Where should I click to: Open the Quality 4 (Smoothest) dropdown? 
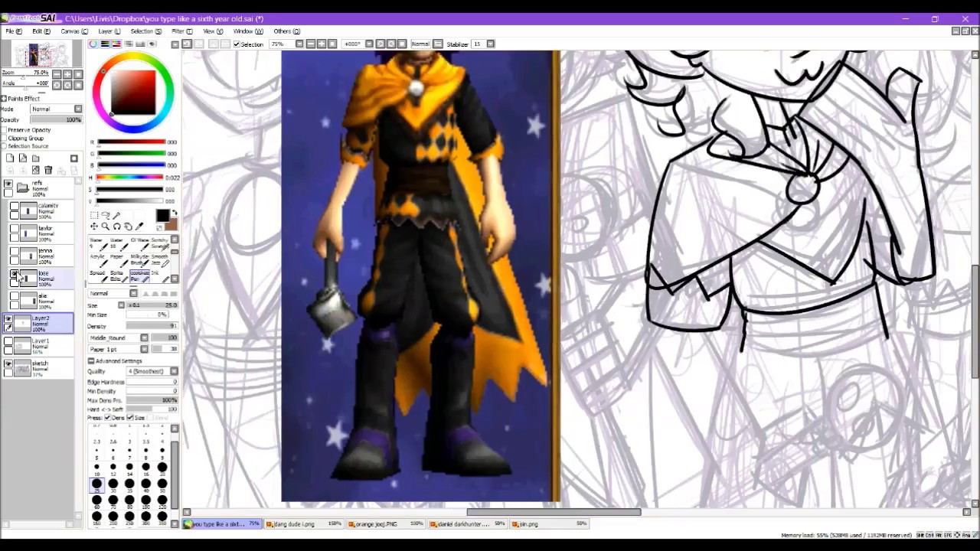(x=174, y=371)
